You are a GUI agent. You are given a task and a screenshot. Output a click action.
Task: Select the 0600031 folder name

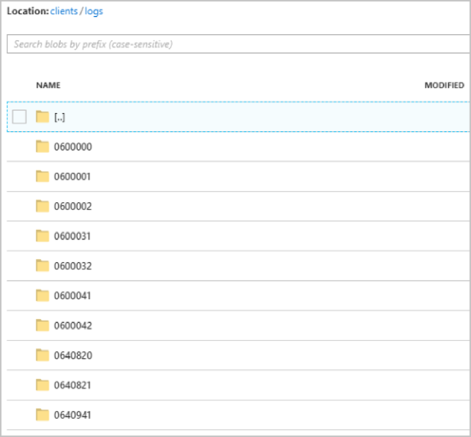point(72,236)
